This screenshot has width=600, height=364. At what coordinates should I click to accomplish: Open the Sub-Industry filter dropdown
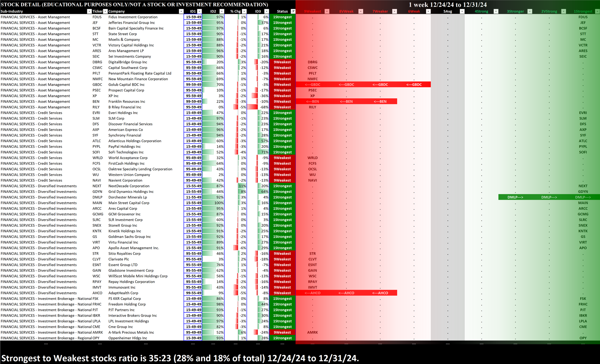tap(89, 11)
